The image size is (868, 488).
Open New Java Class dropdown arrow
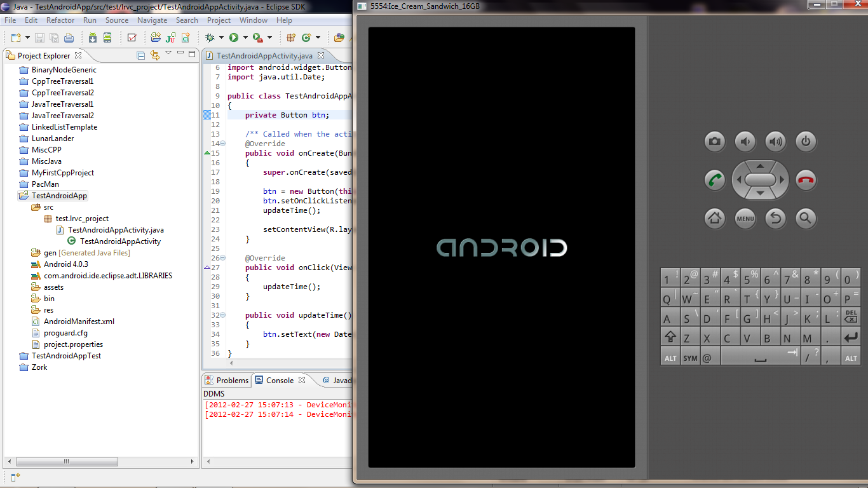pyautogui.click(x=318, y=37)
